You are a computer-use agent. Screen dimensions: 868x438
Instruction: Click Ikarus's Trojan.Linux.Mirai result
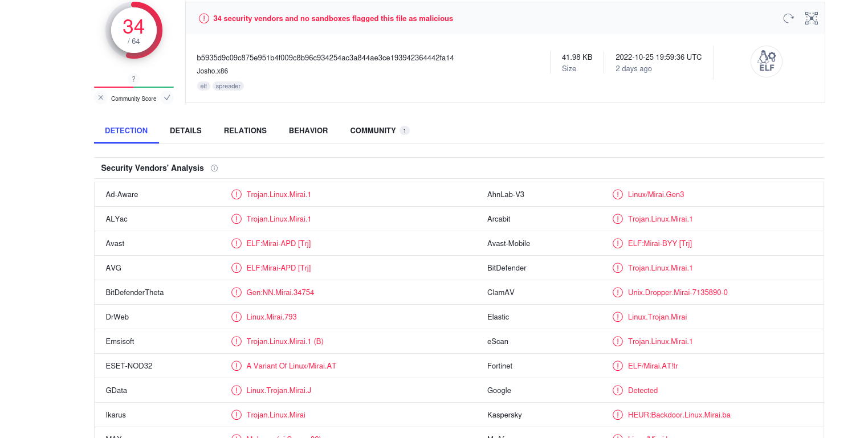(276, 415)
